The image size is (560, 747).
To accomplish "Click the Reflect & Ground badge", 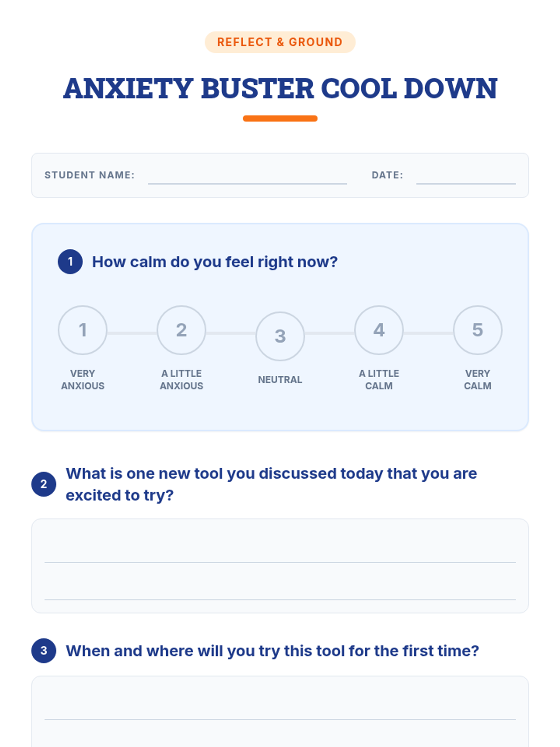I will pos(280,42).
